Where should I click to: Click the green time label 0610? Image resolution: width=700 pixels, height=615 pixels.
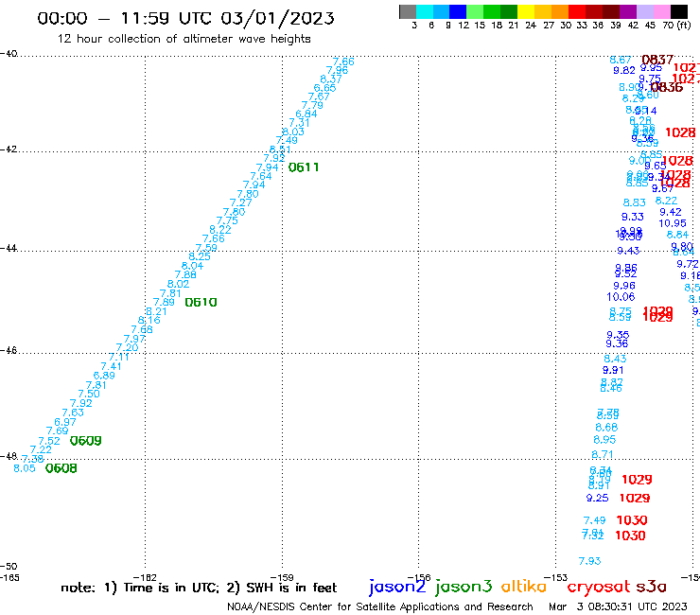pos(201,303)
